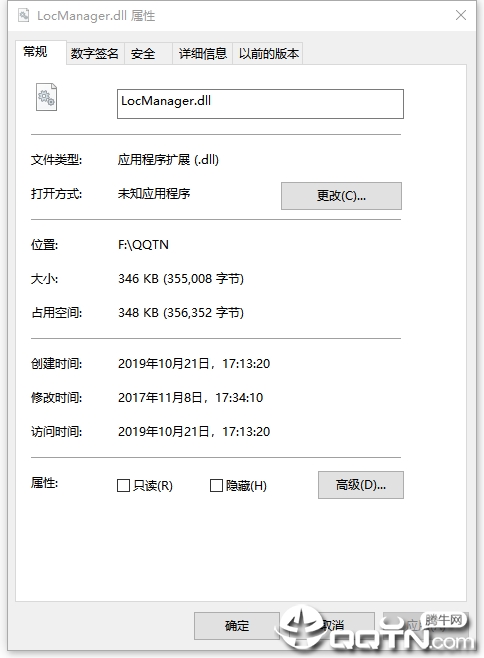484x658 pixels.
Task: Click the small file icon in title bar
Action: coord(24,16)
